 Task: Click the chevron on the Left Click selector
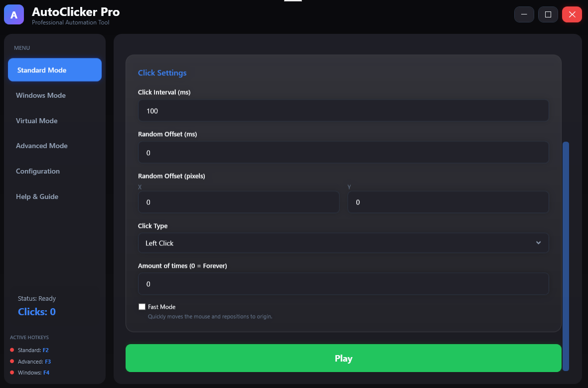pos(538,243)
